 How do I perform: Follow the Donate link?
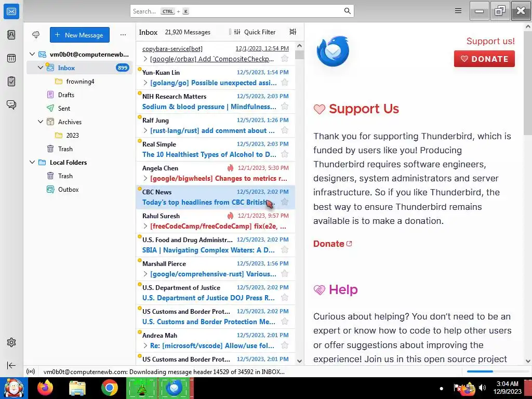[x=332, y=244]
